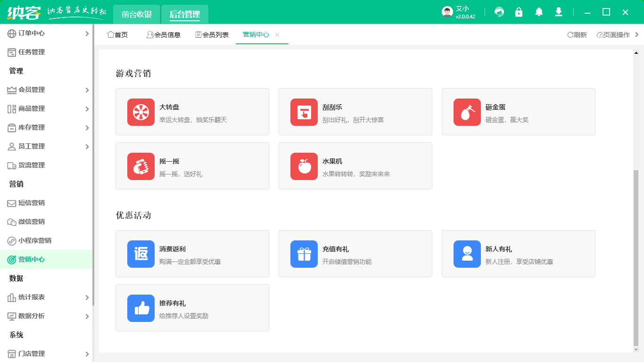Switch to the 前台收银 tab

pyautogui.click(x=137, y=14)
